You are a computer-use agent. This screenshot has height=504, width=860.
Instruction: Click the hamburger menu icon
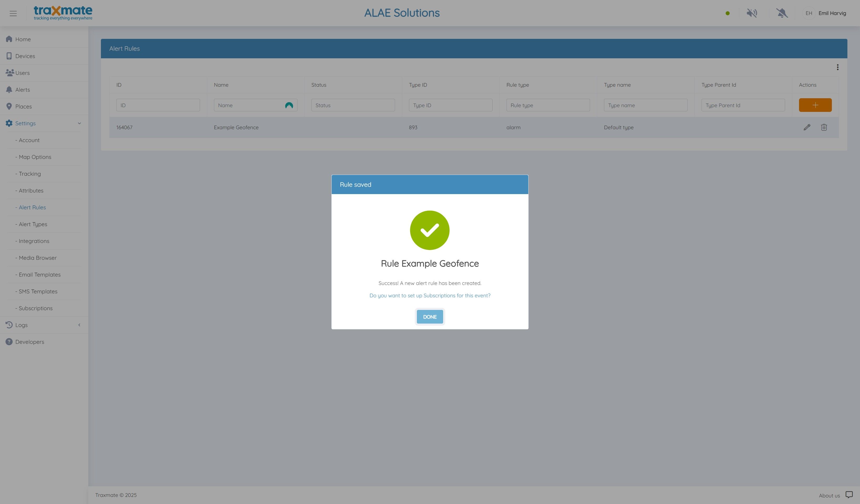13,13
